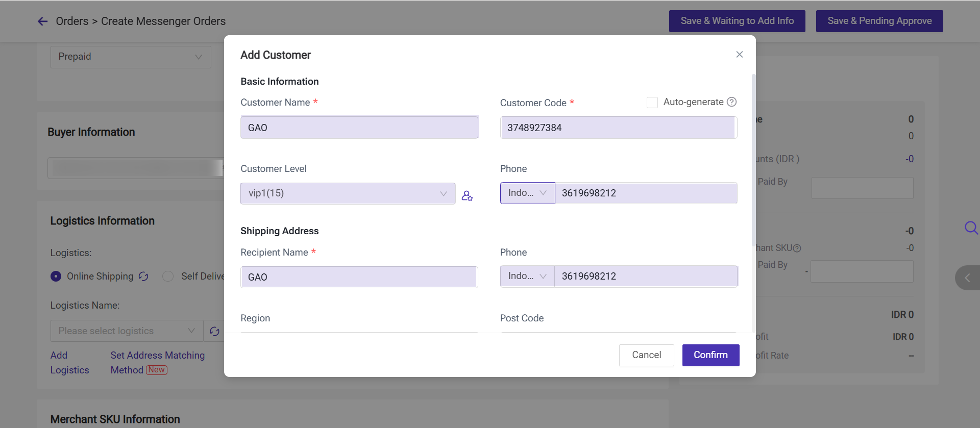Open the Customer Level vip1(15) dropdown
The height and width of the screenshot is (428, 980).
coord(348,194)
